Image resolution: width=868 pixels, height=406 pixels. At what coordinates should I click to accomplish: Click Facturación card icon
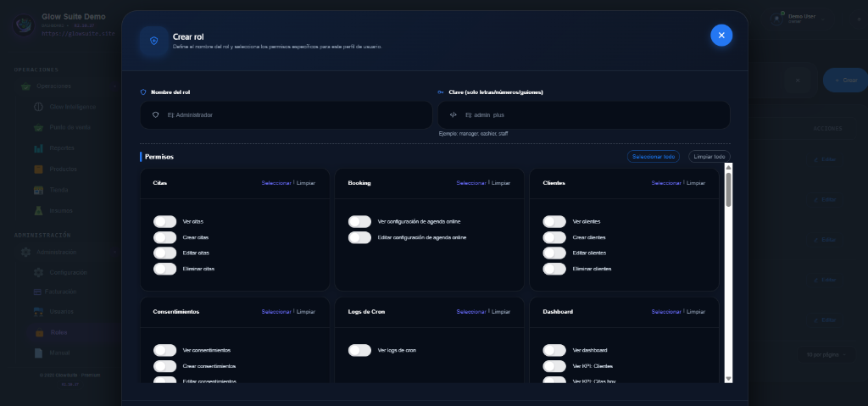(x=37, y=292)
